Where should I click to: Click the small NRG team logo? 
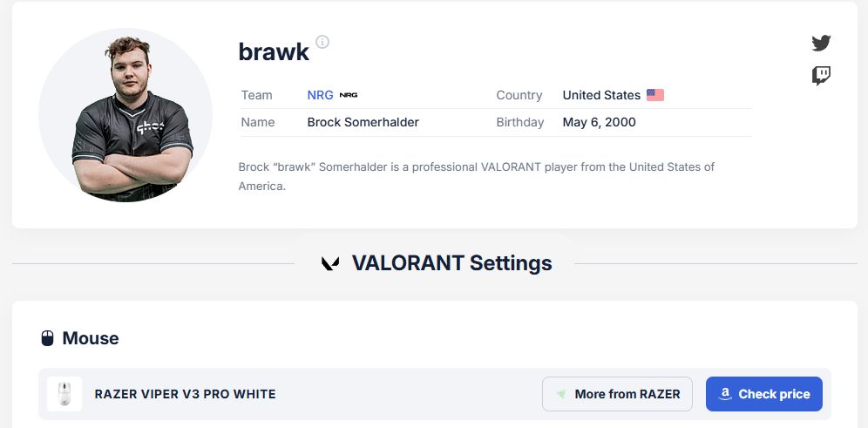(349, 95)
